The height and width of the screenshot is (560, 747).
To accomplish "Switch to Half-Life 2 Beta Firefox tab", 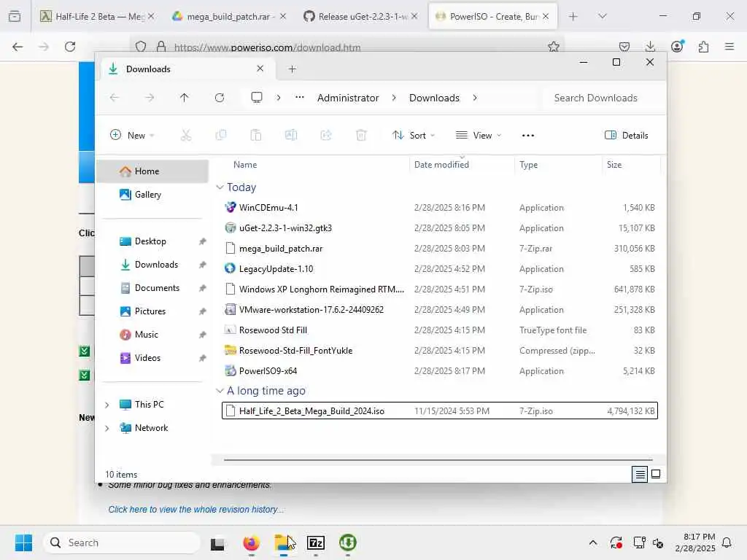I will [x=97, y=16].
